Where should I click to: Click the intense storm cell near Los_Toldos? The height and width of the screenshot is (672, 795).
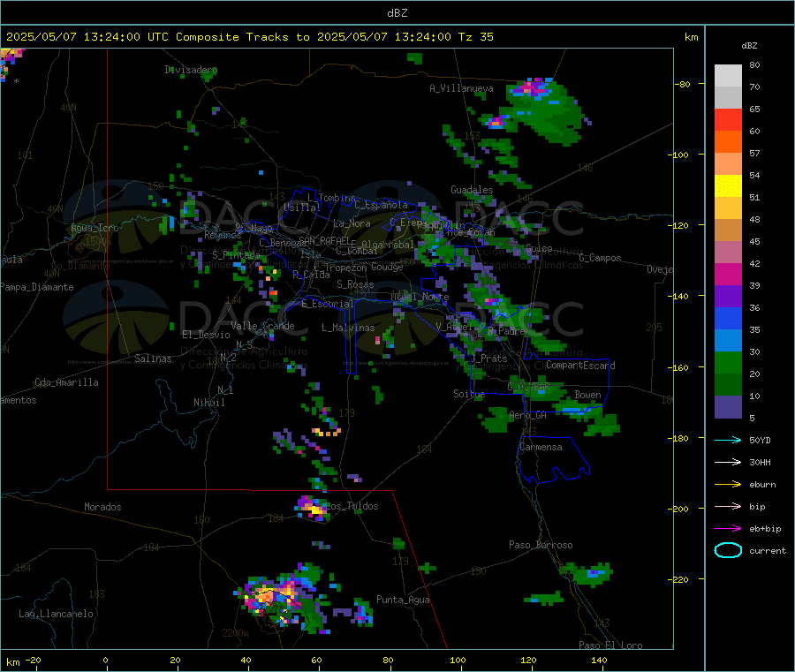(313, 507)
